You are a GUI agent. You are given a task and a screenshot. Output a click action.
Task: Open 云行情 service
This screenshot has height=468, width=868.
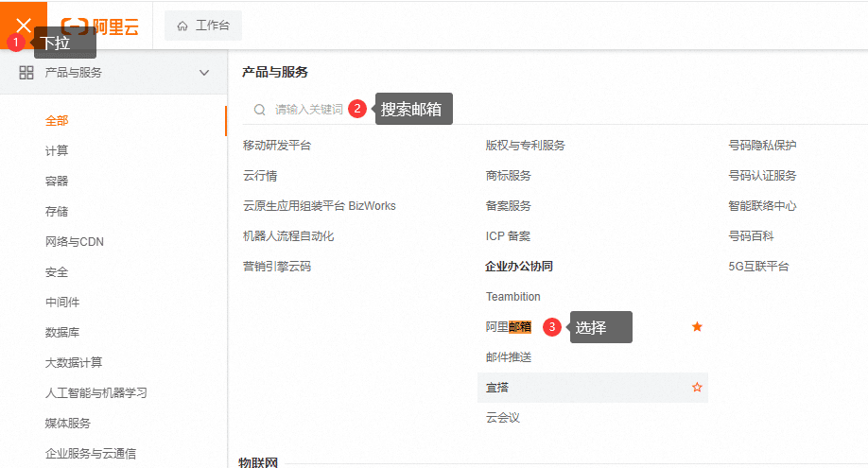[260, 176]
